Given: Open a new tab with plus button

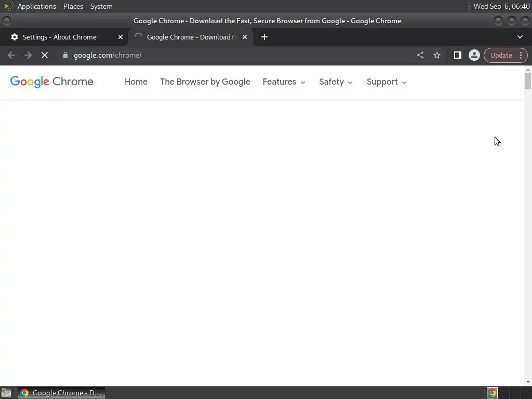Looking at the screenshot, I should click(264, 37).
